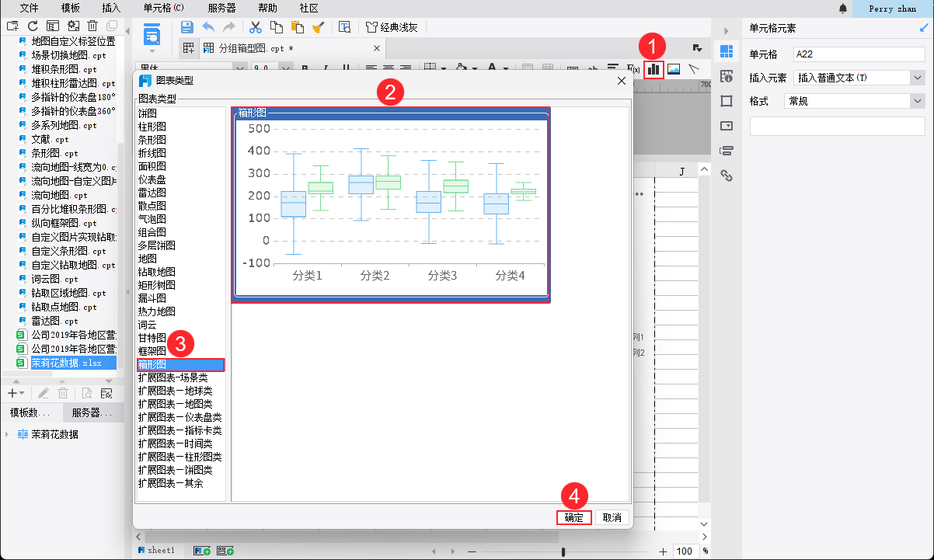This screenshot has height=560, width=934.
Task: Click the Cut scissors icon
Action: click(255, 27)
